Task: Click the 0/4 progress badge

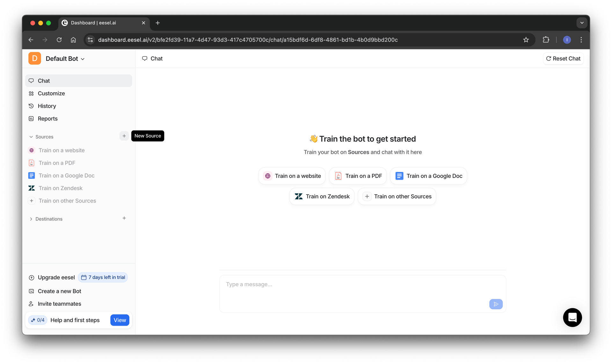Action: [38, 320]
